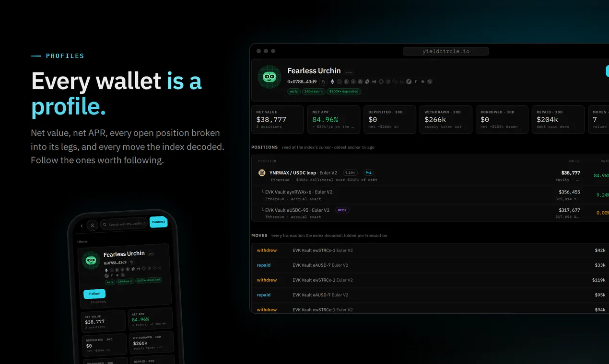This screenshot has width=609, height=364.
Task: Click the search wallets field on the phone
Action: 125,224
